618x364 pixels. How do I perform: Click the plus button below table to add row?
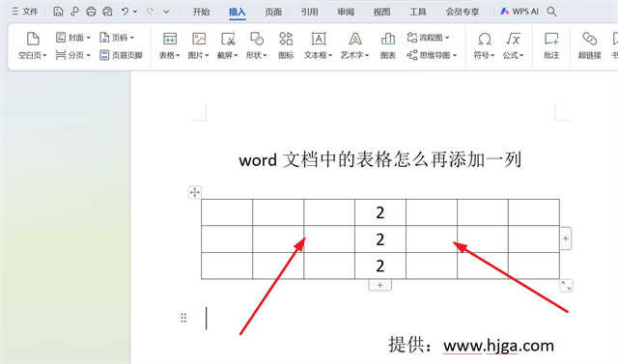[379, 285]
